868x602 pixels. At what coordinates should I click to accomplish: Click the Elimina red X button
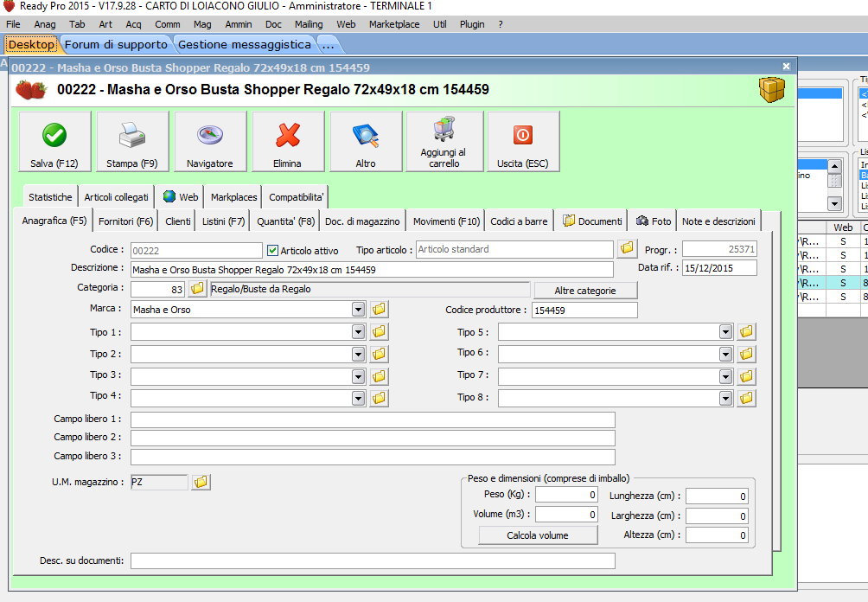287,141
